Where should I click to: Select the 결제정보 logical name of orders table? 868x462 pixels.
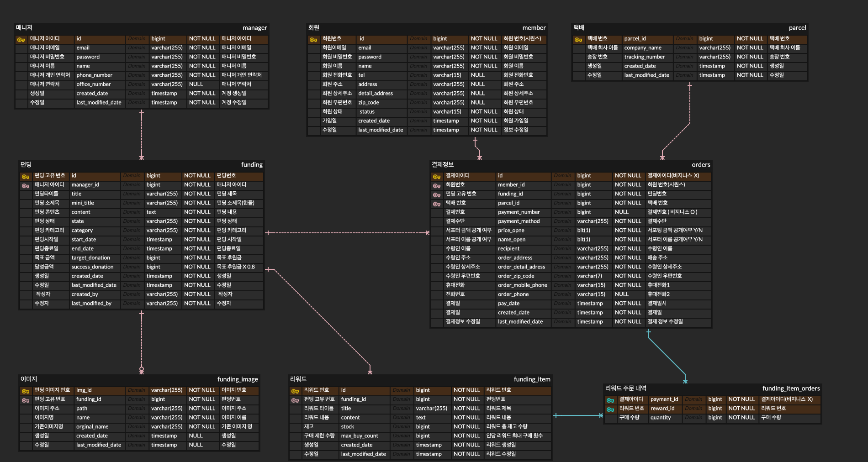443,164
